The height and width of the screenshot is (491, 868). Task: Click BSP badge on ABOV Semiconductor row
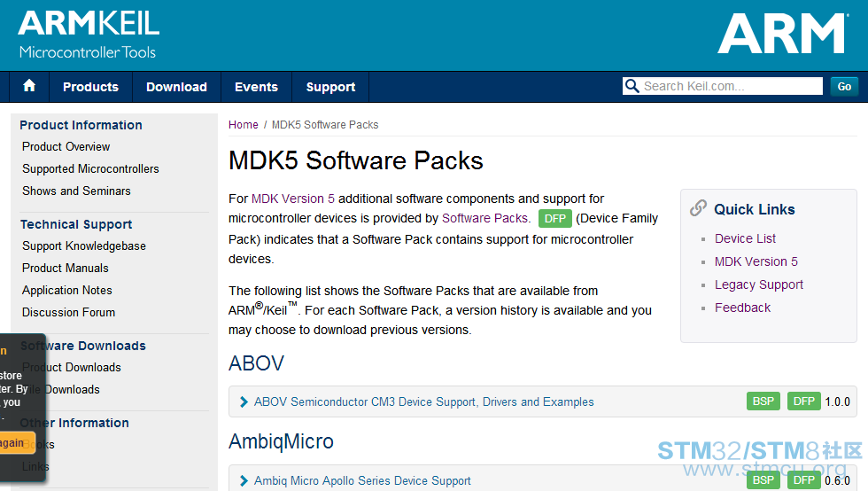(x=763, y=401)
